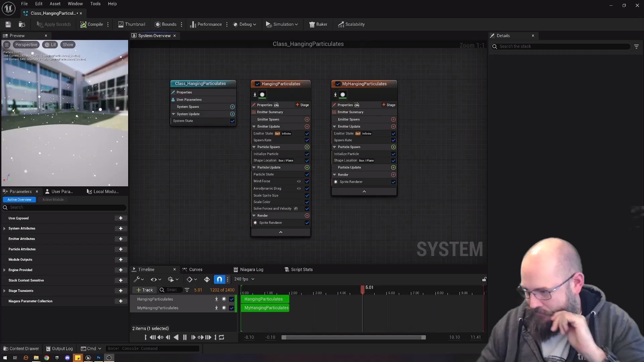Open Performance stats in toolbar

coord(206,24)
